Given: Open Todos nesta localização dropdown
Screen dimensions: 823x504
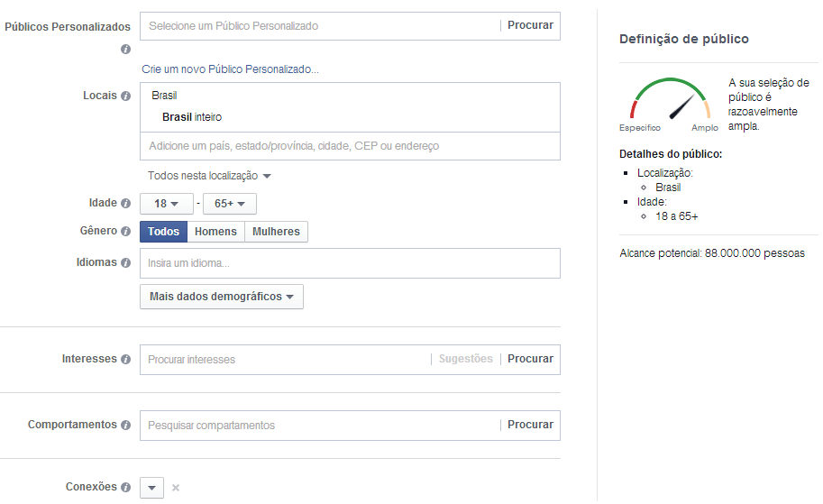Looking at the screenshot, I should click(x=209, y=176).
